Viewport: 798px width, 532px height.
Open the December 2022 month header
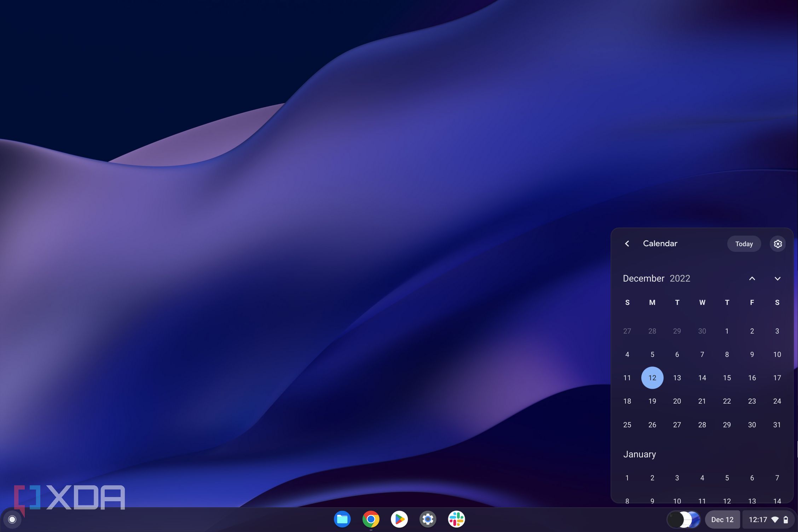pos(657,278)
